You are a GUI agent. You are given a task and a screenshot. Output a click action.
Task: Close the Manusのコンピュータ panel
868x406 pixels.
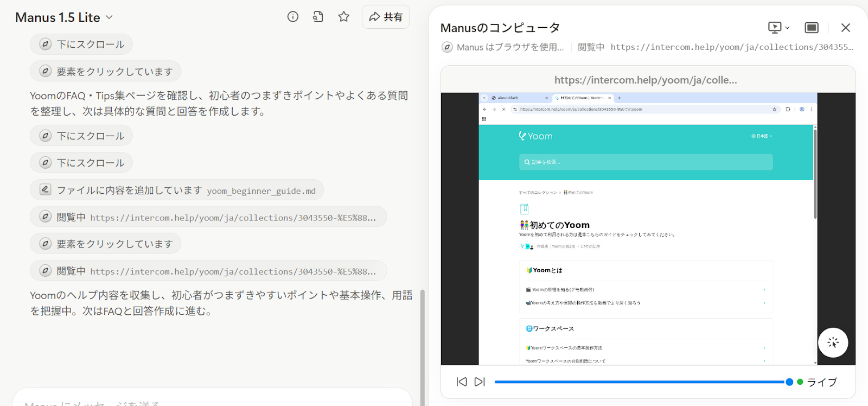845,28
